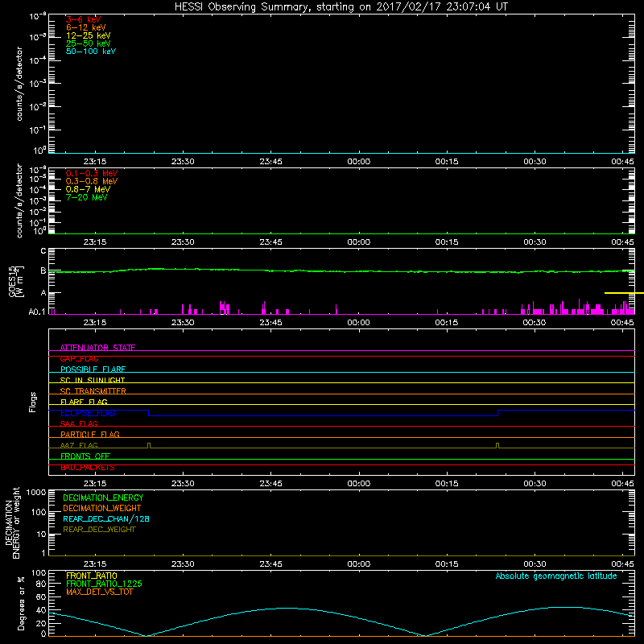
Task: Click the SC_TRANSMITTER flag label
Action: pyautogui.click(x=93, y=391)
